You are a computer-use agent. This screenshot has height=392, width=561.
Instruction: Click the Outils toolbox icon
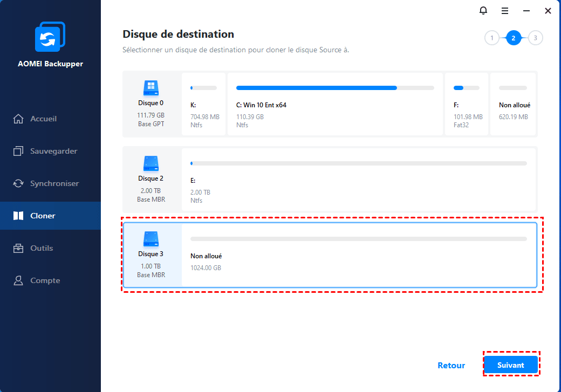tap(18, 248)
